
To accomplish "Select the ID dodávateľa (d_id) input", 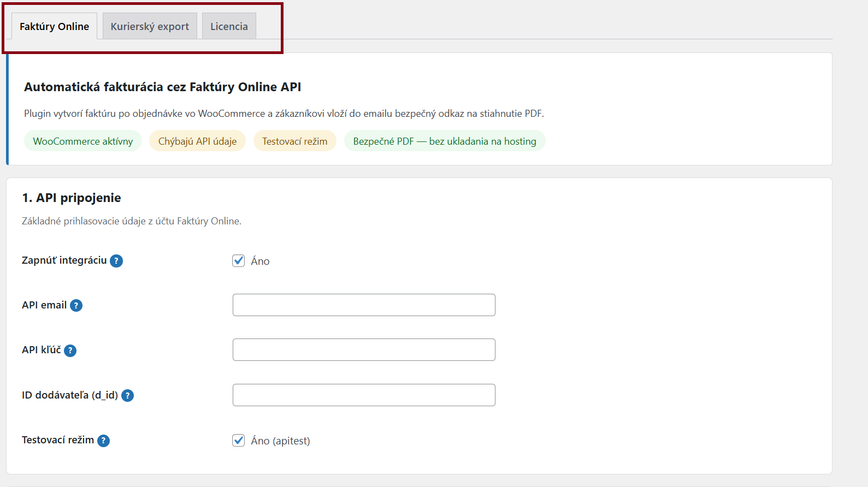I will point(364,395).
